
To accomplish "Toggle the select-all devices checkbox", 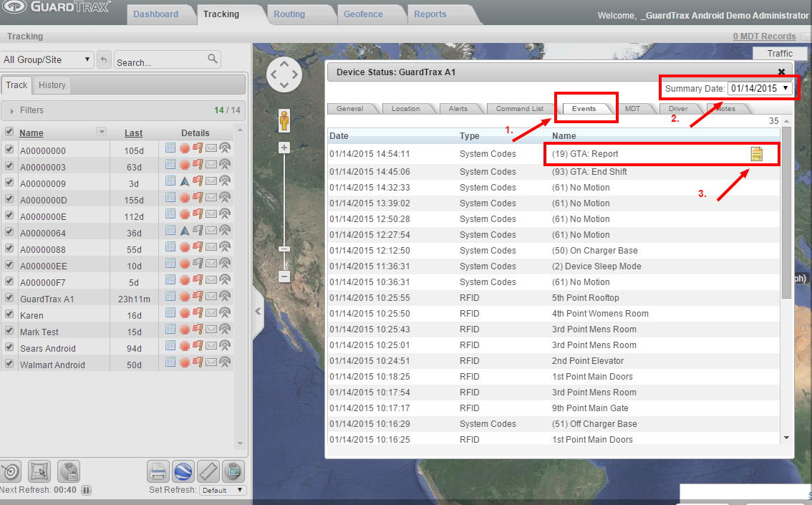I will tap(9, 132).
